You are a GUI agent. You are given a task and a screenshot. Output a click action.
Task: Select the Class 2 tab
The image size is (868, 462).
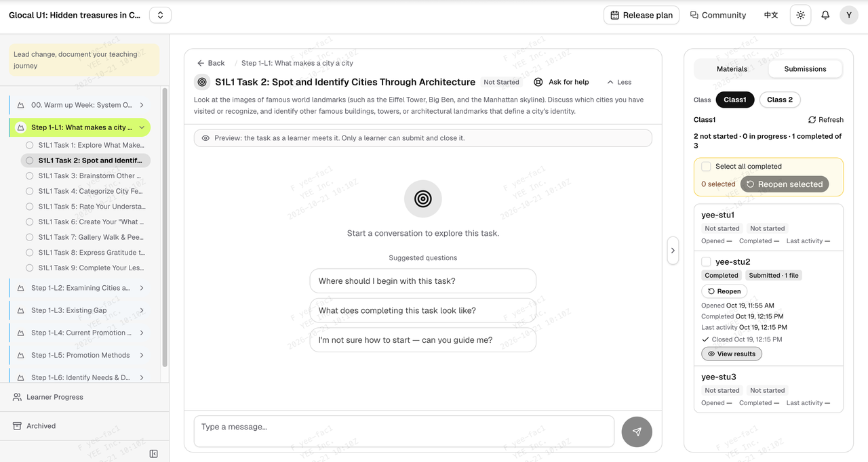click(780, 100)
